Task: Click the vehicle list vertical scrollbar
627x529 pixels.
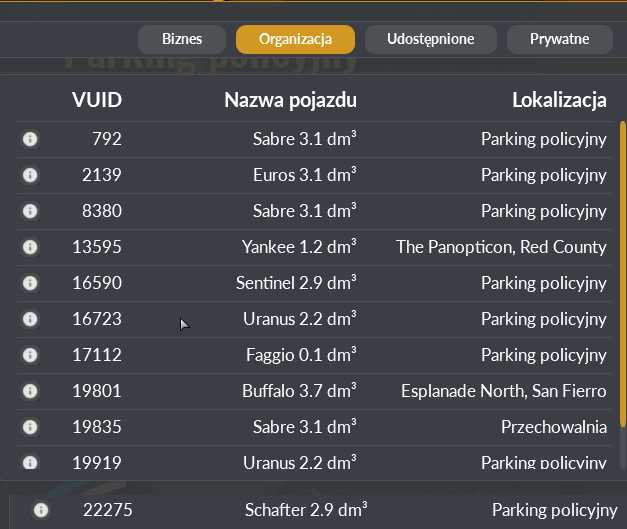Action: (x=622, y=274)
